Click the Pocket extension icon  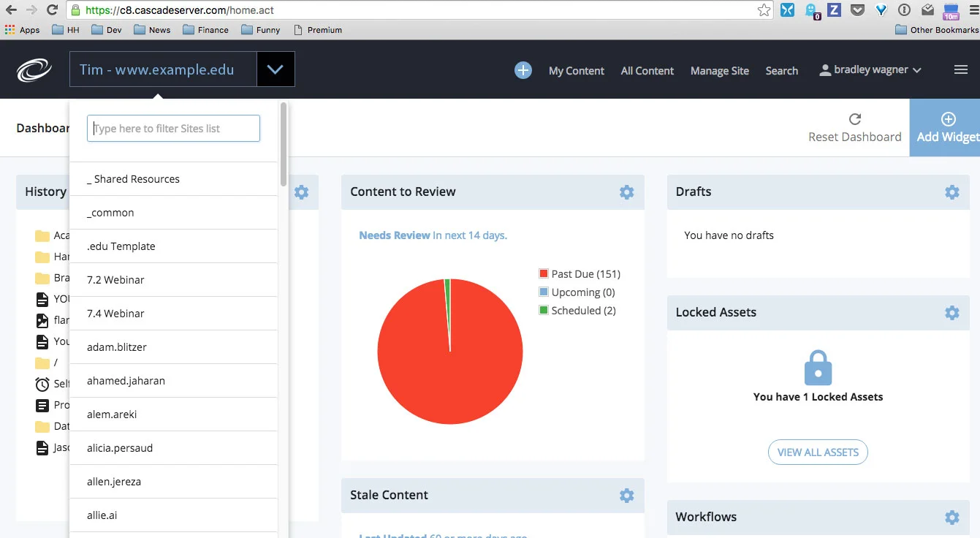click(x=858, y=10)
